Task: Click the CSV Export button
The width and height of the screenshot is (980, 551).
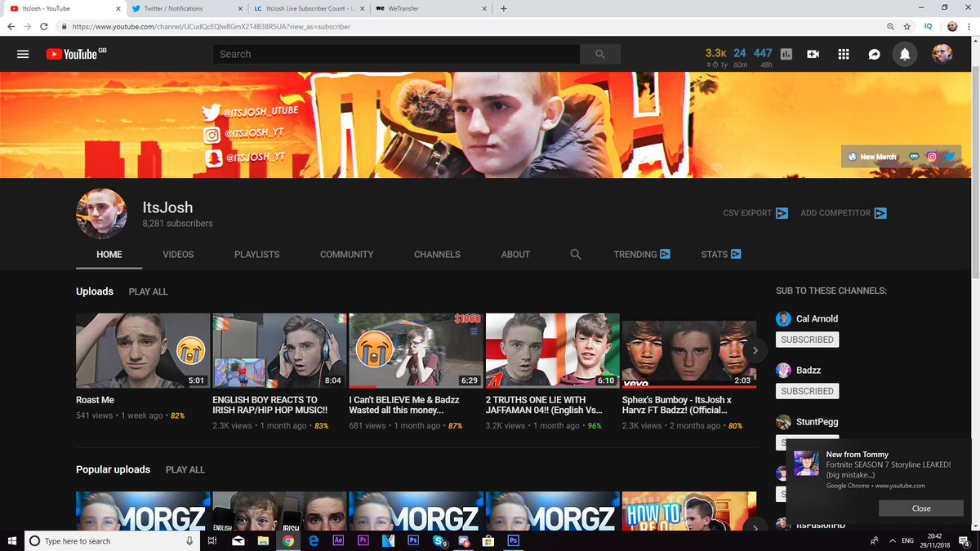Action: pyautogui.click(x=755, y=213)
